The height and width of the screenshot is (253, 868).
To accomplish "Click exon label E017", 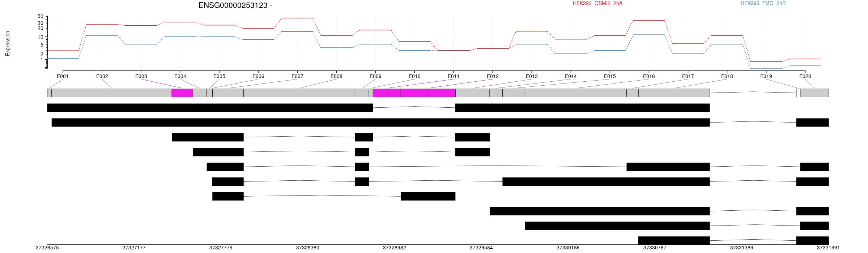I will [688, 76].
